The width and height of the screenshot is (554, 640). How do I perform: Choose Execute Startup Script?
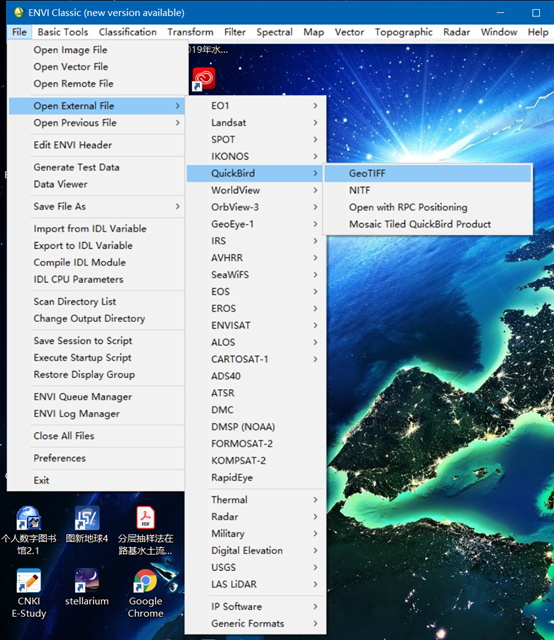97,358
